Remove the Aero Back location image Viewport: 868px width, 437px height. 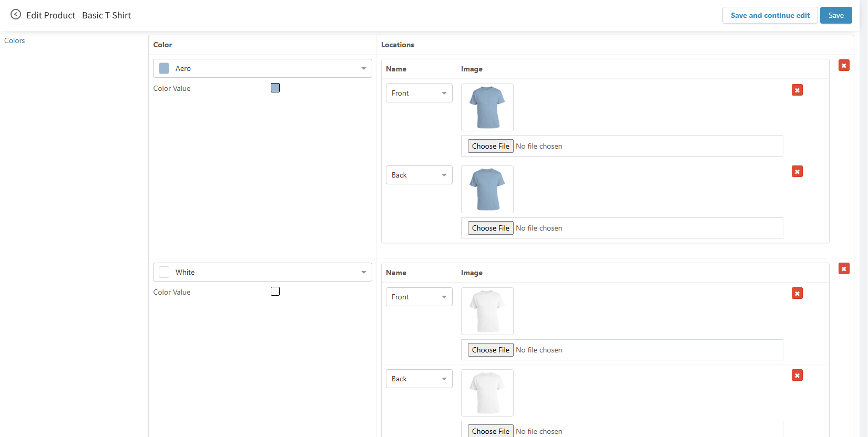pos(797,172)
